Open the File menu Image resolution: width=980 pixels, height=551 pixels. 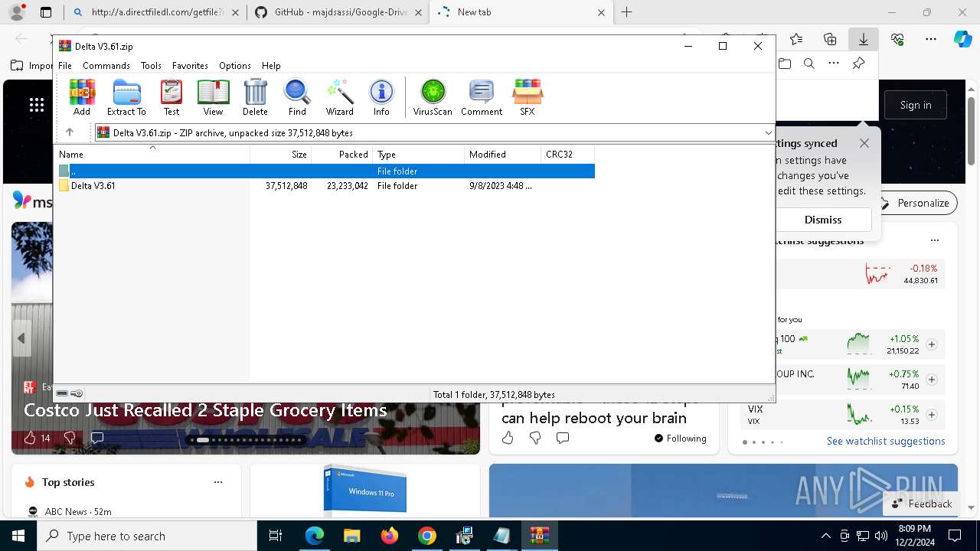(65, 66)
